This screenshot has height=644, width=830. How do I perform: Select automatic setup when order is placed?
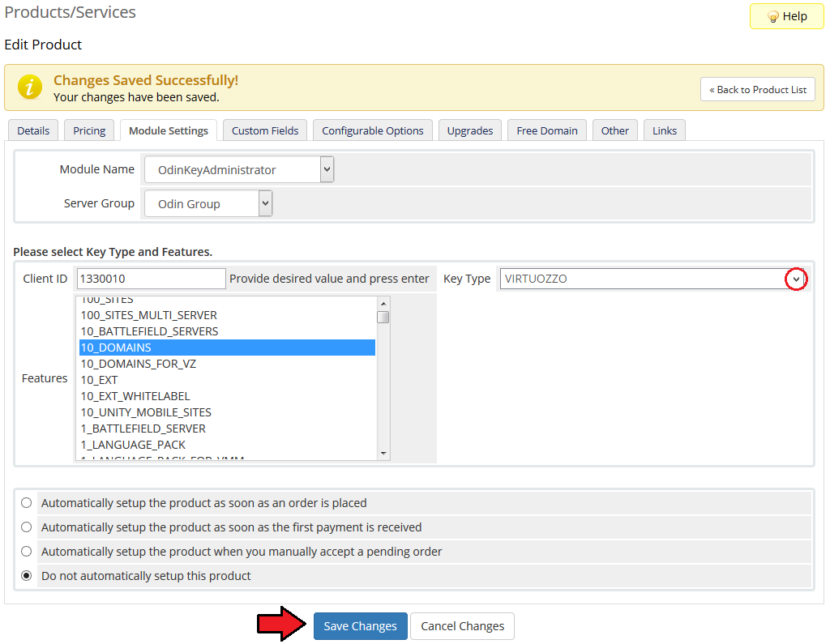tap(27, 503)
